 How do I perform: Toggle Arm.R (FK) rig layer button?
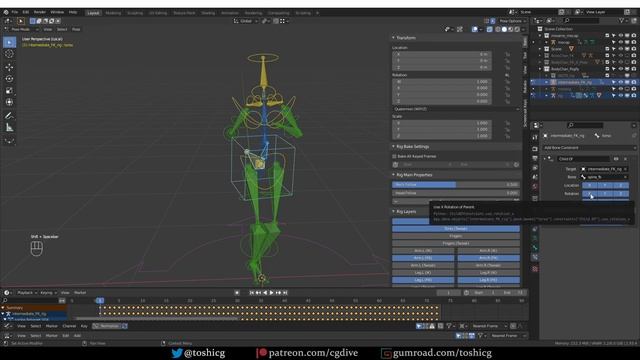click(x=489, y=258)
